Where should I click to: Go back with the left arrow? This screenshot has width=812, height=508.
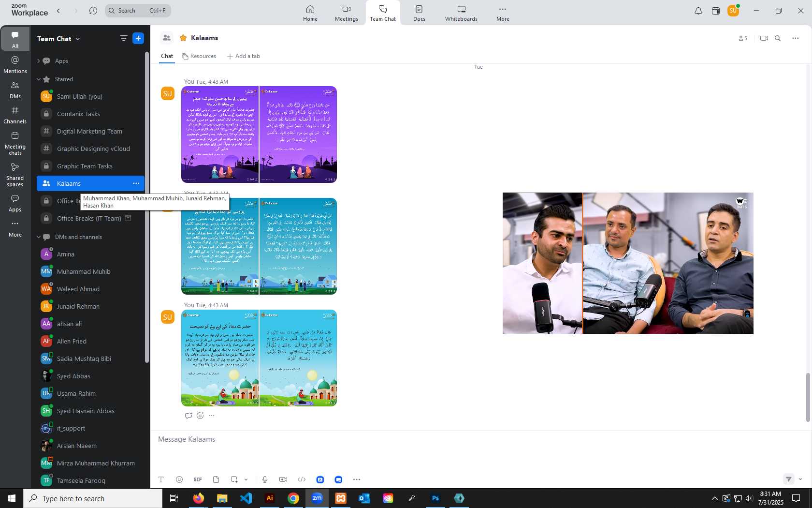58,11
